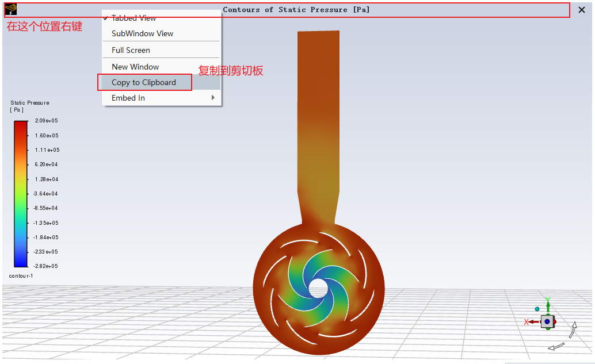Click the 1.28e+04 legend value

pos(46,179)
